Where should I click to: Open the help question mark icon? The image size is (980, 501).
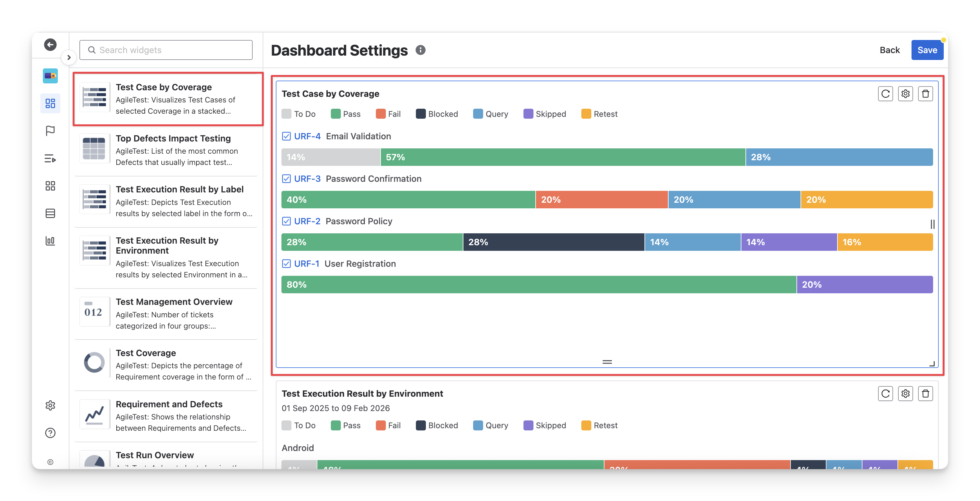click(x=50, y=433)
